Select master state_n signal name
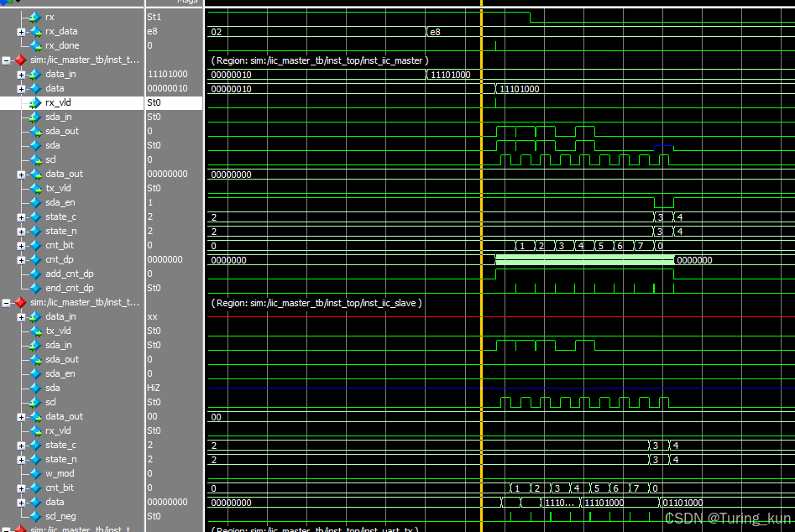795x532 pixels. 60,231
